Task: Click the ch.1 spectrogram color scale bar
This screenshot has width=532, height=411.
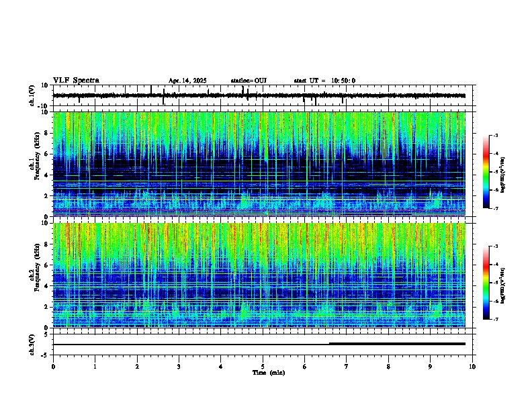Action: pyautogui.click(x=486, y=172)
